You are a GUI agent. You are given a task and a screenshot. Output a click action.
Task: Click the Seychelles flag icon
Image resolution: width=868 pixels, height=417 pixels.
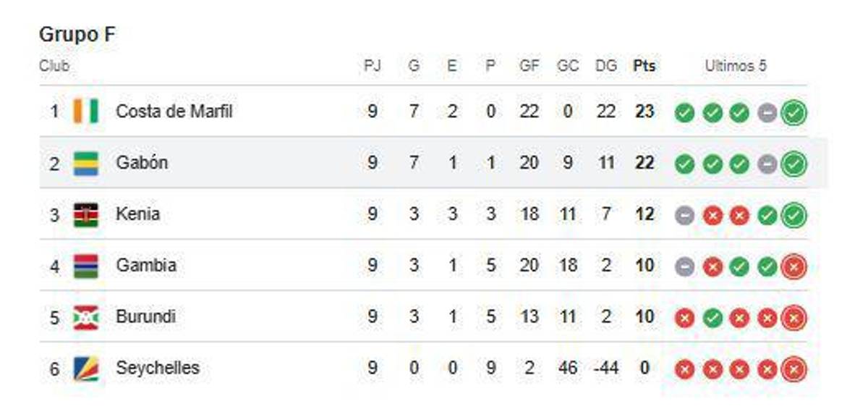[86, 368]
